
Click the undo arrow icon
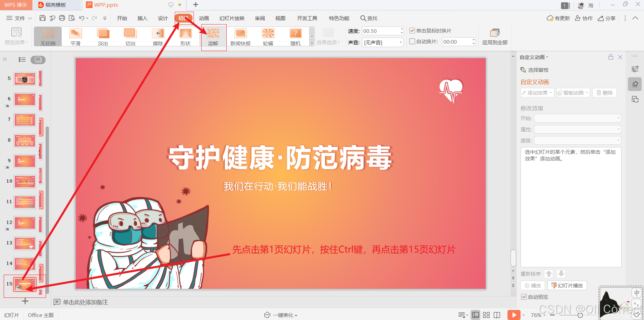82,18
